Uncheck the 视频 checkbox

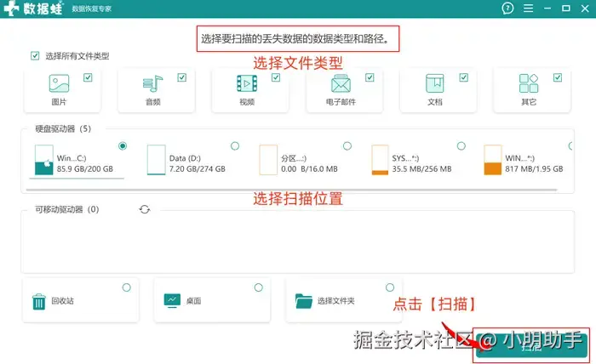click(276, 77)
